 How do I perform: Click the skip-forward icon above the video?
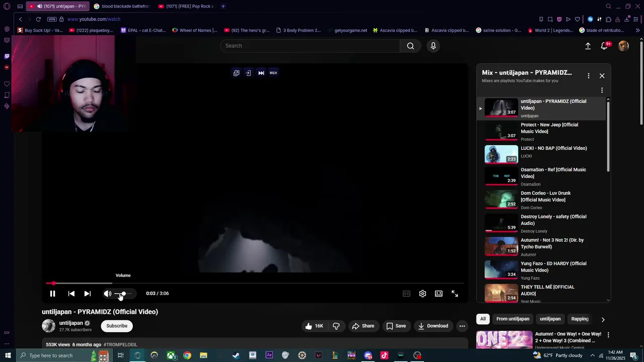(261, 73)
